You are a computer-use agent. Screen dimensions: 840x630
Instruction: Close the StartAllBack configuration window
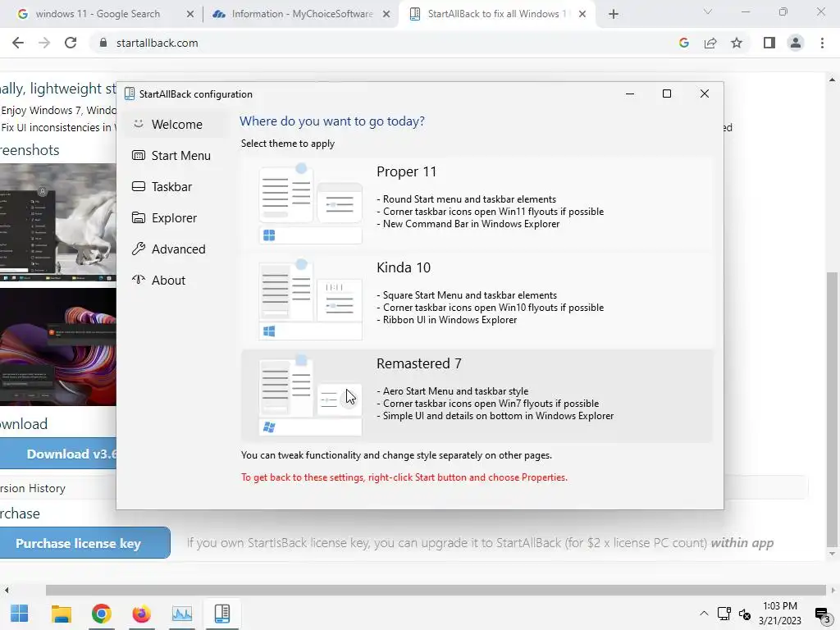(705, 94)
